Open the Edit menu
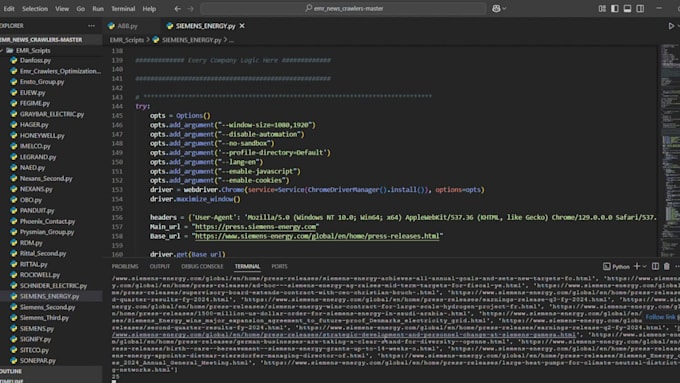 tap(9, 8)
